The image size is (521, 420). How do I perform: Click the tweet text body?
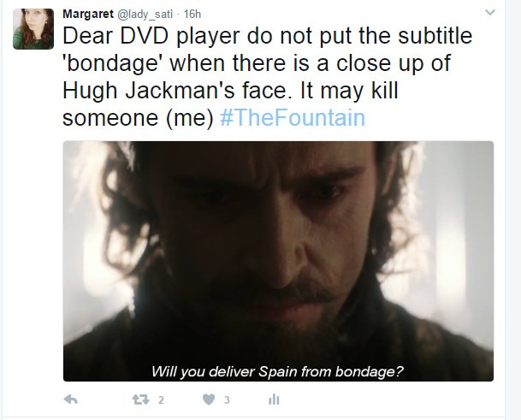click(x=268, y=76)
